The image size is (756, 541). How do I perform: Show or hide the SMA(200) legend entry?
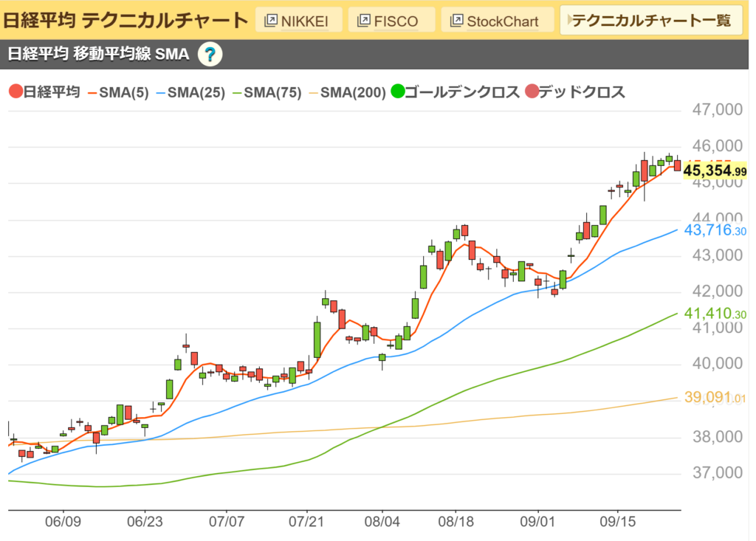click(347, 92)
